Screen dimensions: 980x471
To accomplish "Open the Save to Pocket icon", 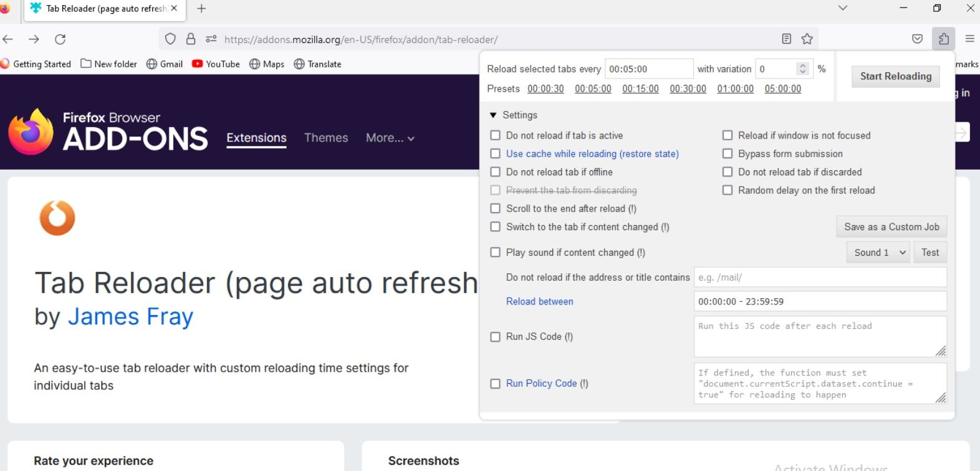I will click(917, 39).
